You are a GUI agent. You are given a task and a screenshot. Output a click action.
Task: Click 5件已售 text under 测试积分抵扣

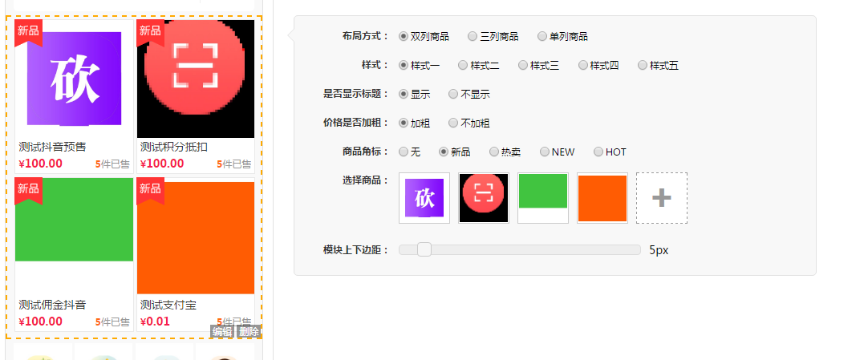point(233,164)
